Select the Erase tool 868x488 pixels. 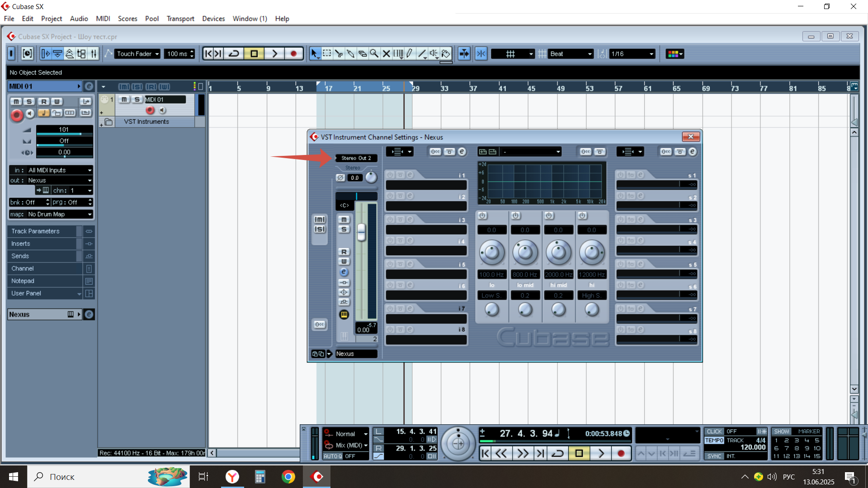coord(362,54)
